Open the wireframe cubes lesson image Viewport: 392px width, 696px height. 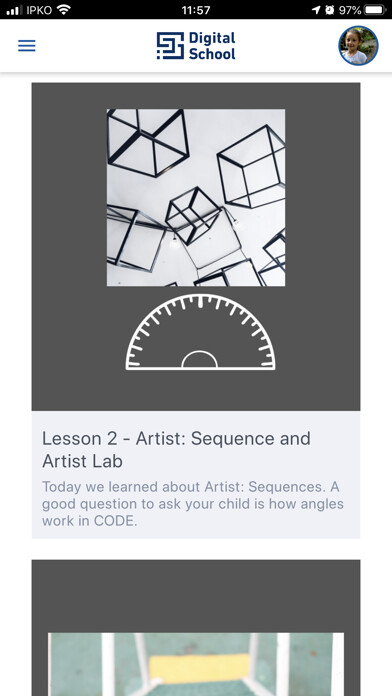[196, 198]
